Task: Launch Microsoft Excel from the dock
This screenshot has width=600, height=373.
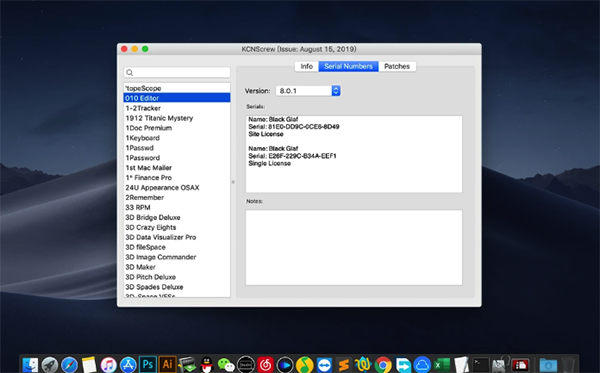Action: tap(442, 365)
